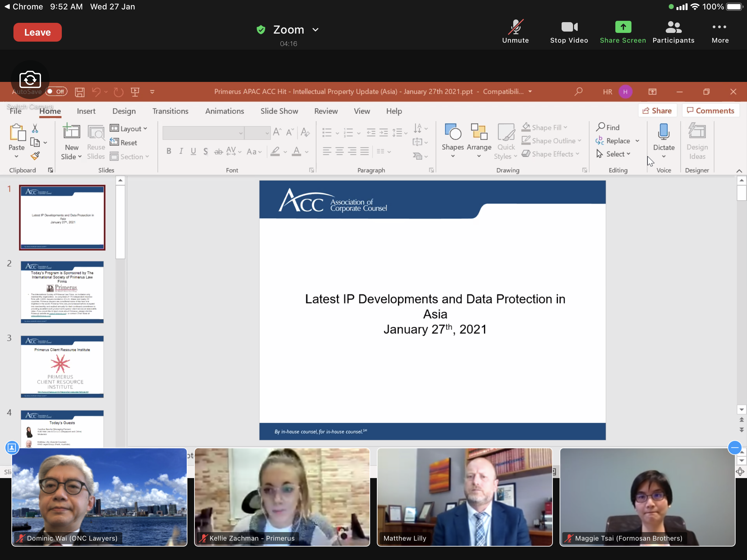Expand Zoom meeting info chevron
Screen dimensions: 747x560
point(315,30)
